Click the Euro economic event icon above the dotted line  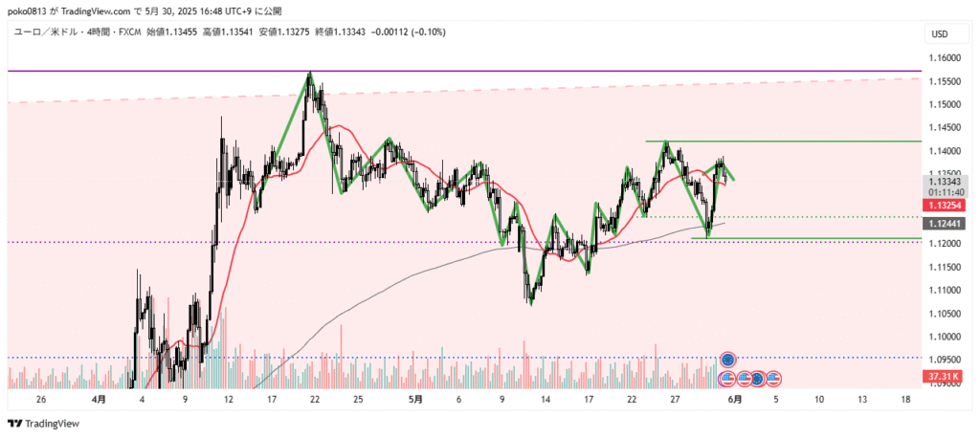(727, 360)
